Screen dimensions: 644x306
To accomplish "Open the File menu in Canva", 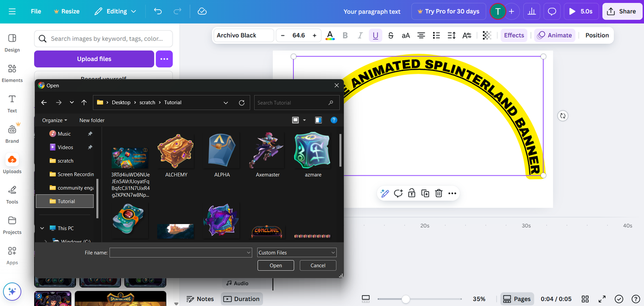I will pos(36,11).
